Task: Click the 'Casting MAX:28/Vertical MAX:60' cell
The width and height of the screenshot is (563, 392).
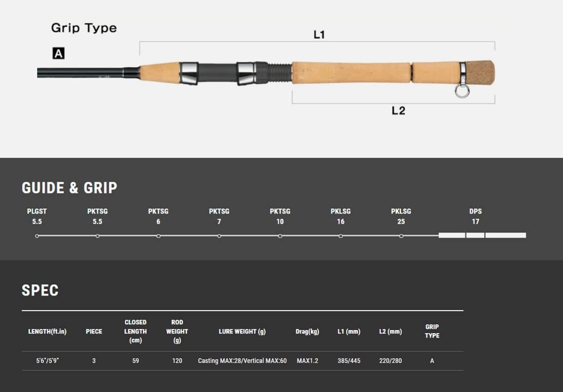Action: 242,361
